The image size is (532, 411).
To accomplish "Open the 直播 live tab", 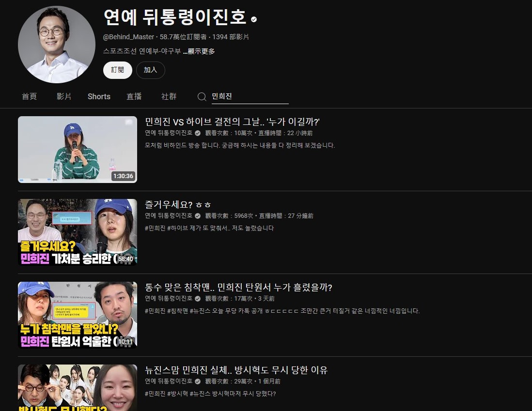I will (134, 96).
